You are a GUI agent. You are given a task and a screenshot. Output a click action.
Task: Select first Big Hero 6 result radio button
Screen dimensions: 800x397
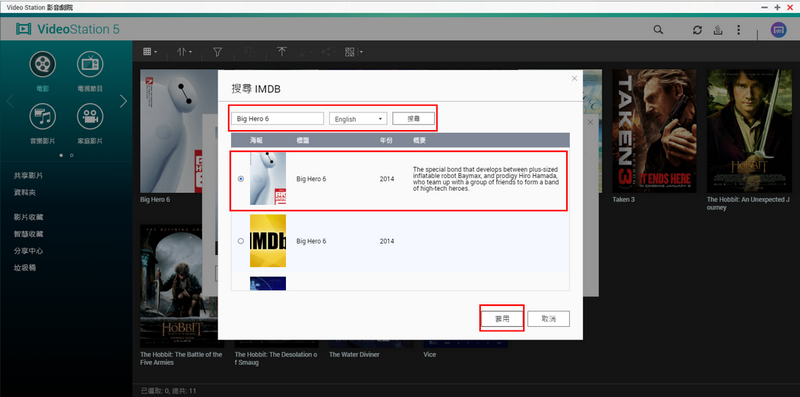coord(241,179)
